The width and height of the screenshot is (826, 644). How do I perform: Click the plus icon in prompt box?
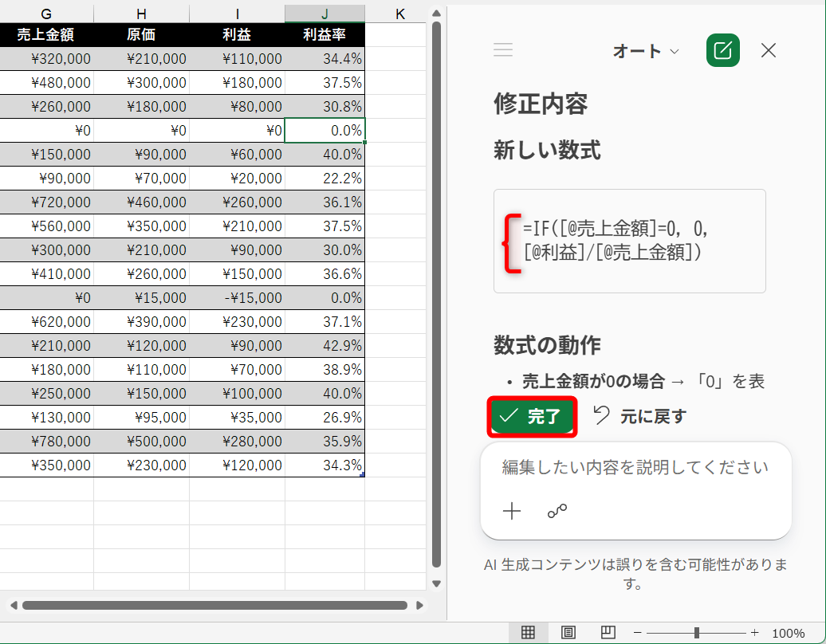[512, 511]
